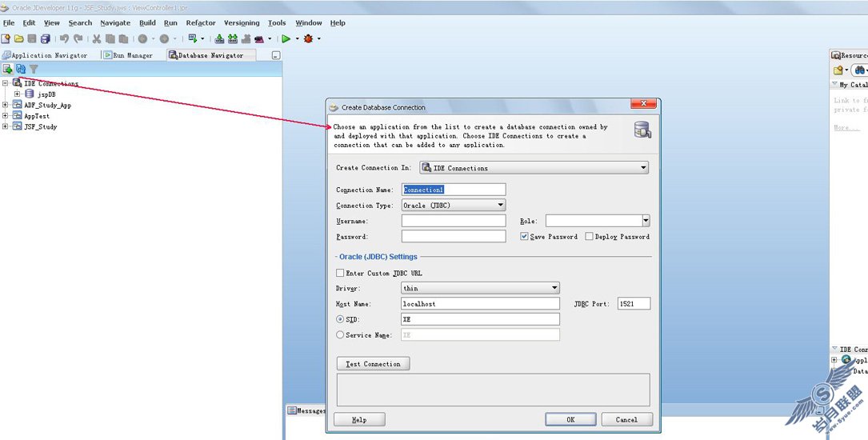The height and width of the screenshot is (440, 868).
Task: Click the SID text field
Action: 480,319
